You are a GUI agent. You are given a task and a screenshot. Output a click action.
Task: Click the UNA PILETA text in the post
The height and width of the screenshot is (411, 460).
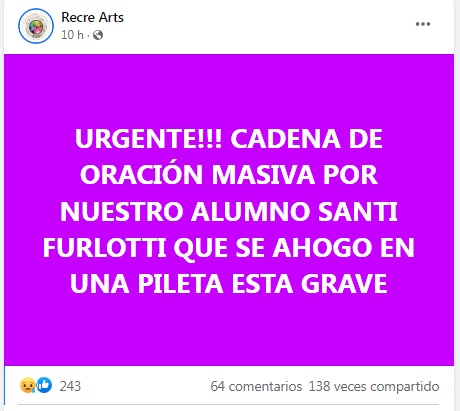[x=147, y=284]
